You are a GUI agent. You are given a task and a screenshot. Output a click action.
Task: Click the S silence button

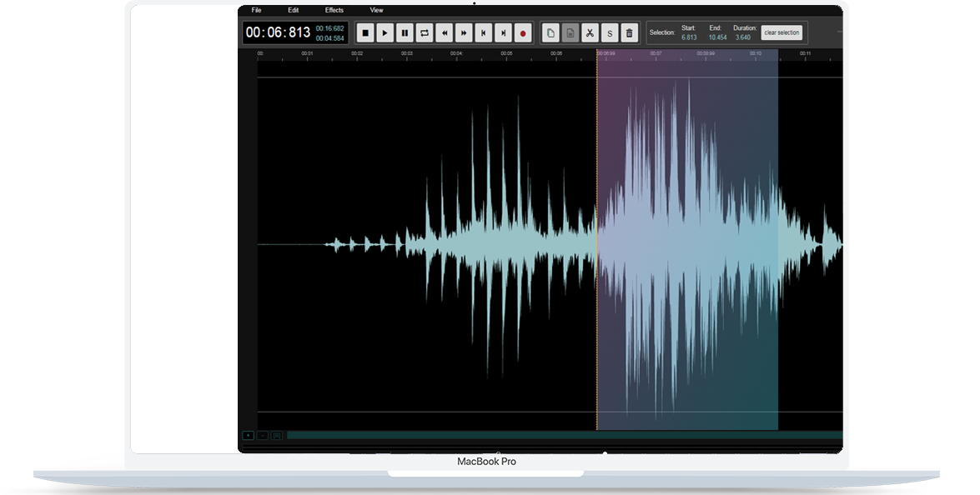610,33
